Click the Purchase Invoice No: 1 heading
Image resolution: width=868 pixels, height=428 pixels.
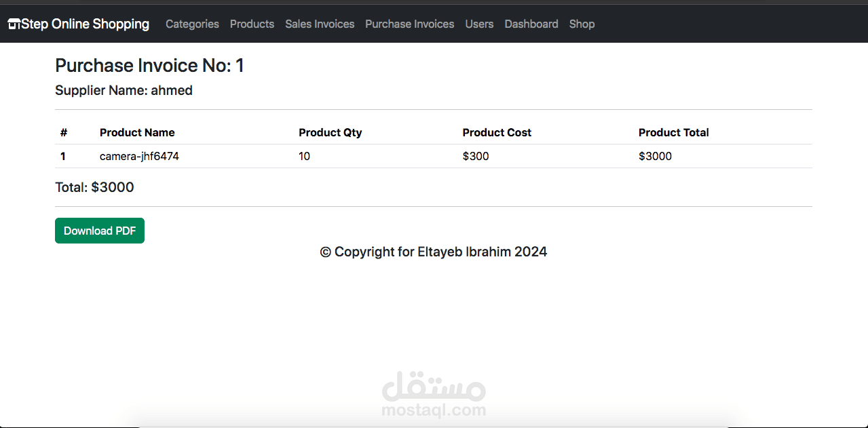pyautogui.click(x=149, y=66)
